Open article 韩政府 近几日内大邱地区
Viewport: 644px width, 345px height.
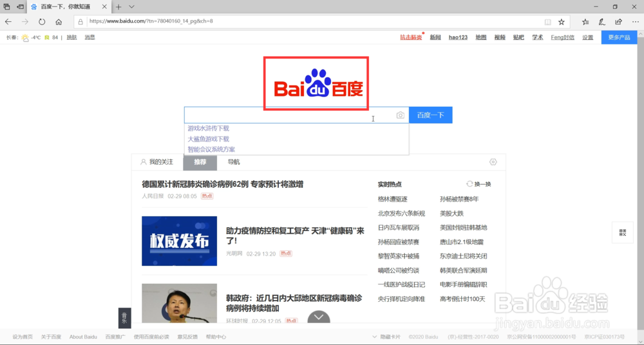[294, 303]
